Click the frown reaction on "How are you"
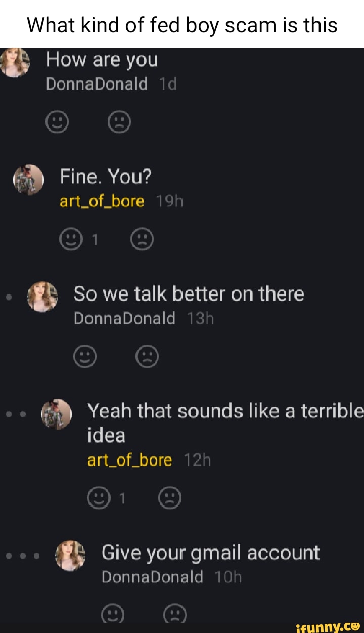 (x=120, y=121)
